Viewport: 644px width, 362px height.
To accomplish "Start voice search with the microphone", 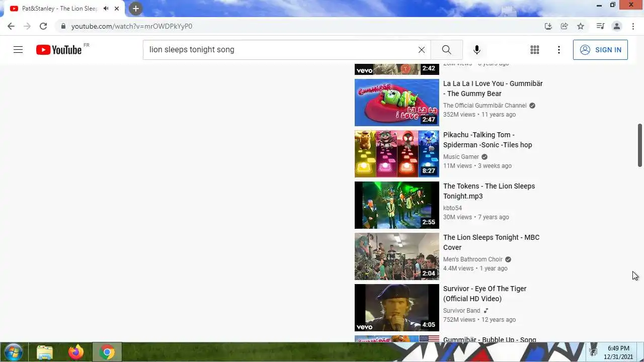I will tap(477, 50).
